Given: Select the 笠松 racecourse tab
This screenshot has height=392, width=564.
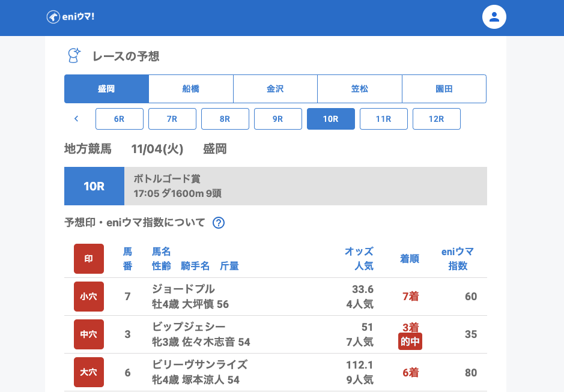Looking at the screenshot, I should 360,89.
